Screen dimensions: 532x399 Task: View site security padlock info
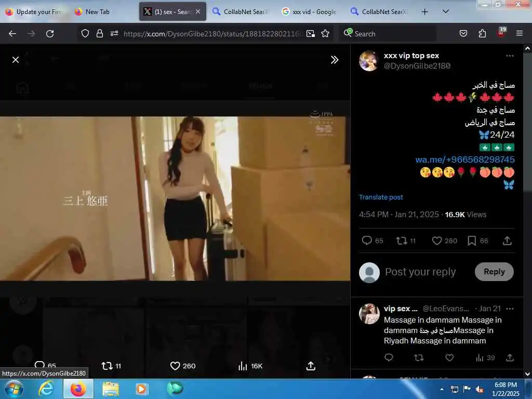[x=99, y=33]
